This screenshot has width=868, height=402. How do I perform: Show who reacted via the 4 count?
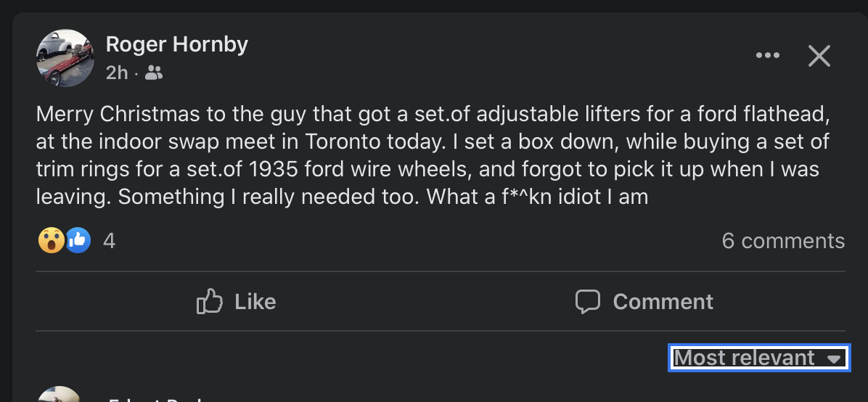tap(109, 241)
